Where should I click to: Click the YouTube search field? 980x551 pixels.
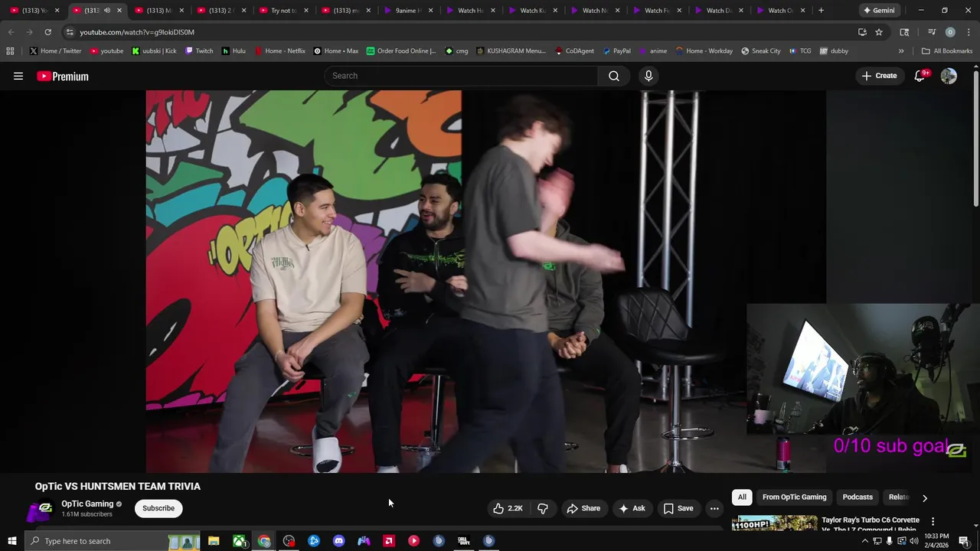(461, 76)
